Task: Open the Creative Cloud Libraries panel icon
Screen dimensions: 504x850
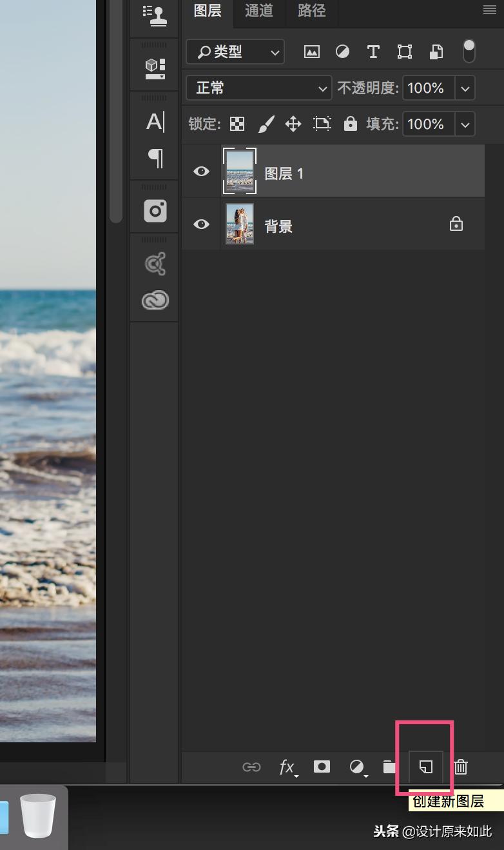Action: [x=155, y=300]
